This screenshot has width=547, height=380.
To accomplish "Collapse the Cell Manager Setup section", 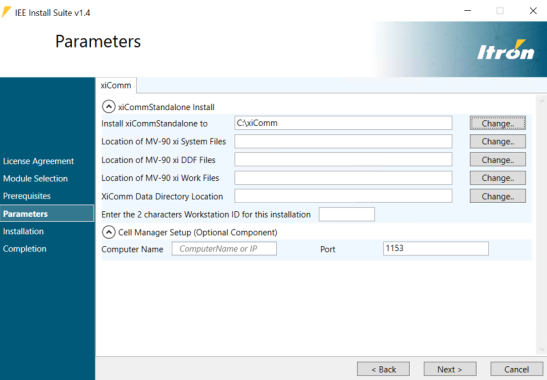I will click(x=108, y=232).
